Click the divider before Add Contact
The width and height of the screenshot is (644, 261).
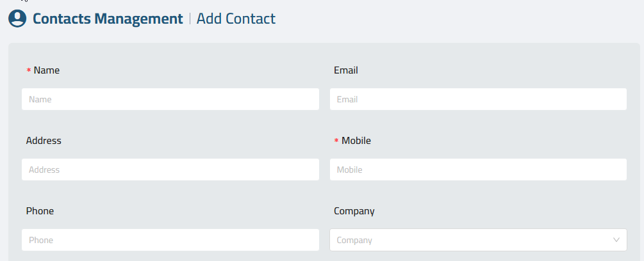[190, 19]
